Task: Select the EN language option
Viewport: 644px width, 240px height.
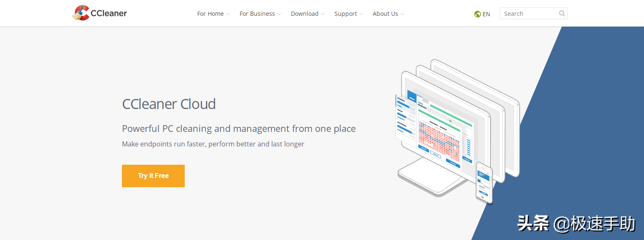Action: click(x=486, y=14)
